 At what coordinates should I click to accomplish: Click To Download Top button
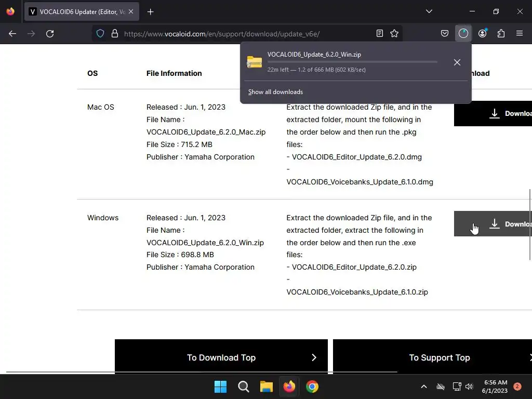[221, 355]
